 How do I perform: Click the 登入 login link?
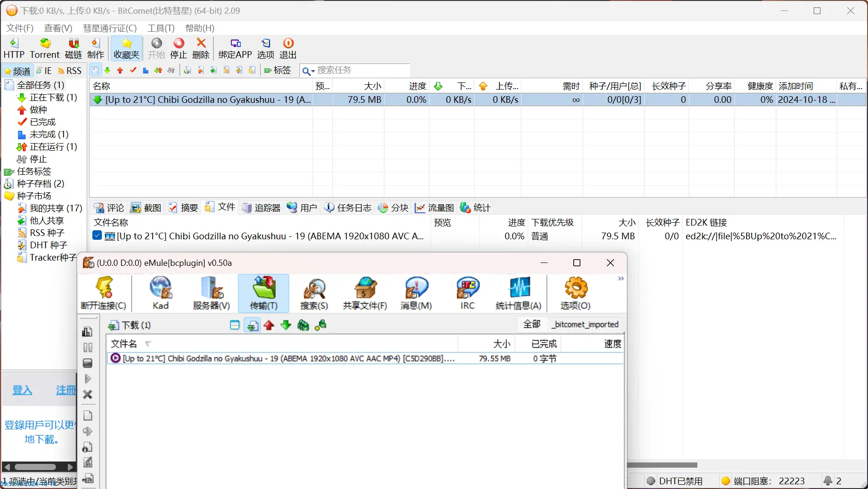point(22,390)
